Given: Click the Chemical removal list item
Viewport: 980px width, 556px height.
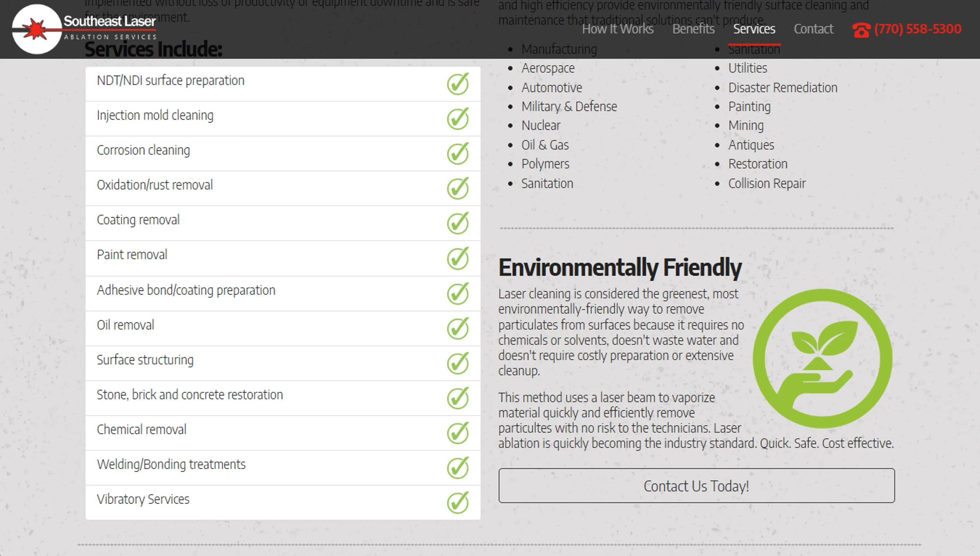Looking at the screenshot, I should [283, 433].
